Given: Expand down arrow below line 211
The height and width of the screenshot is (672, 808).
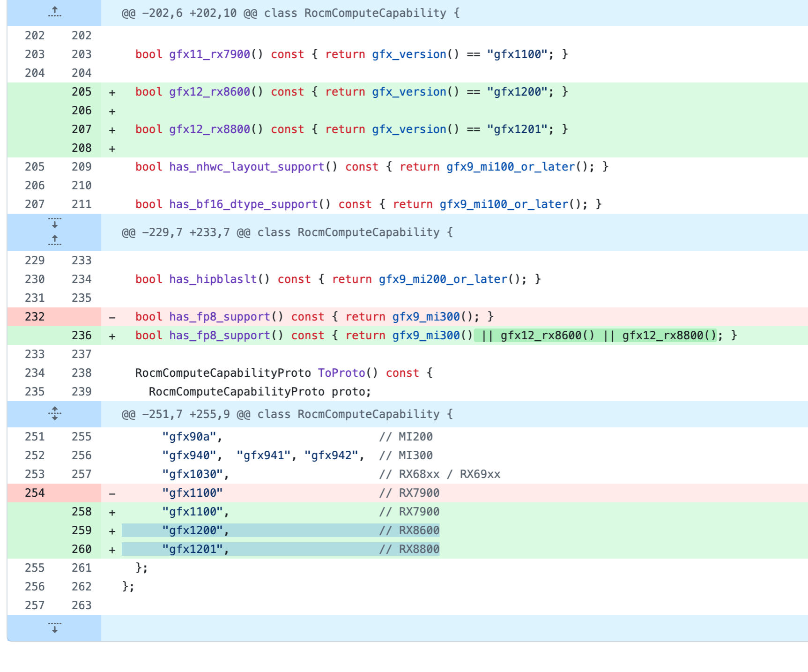Looking at the screenshot, I should pyautogui.click(x=54, y=223).
